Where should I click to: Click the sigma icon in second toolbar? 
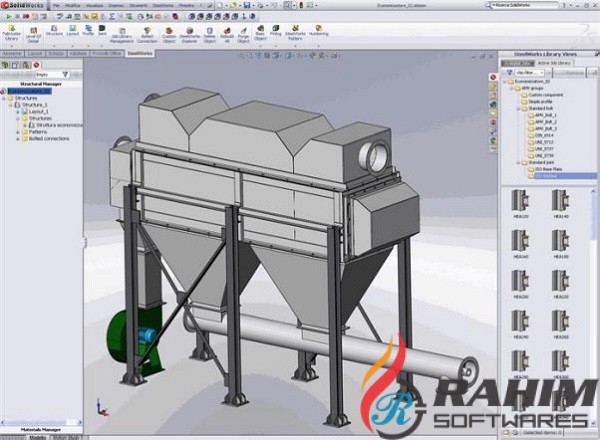point(112,16)
